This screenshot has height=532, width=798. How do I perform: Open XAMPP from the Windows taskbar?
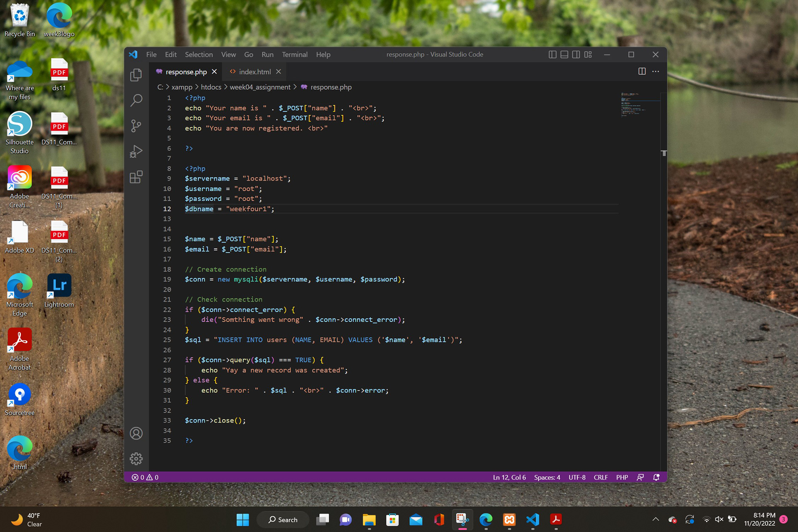pos(509,520)
